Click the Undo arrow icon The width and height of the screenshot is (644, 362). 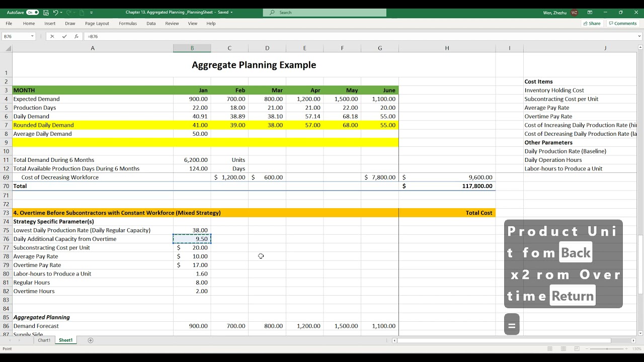55,12
